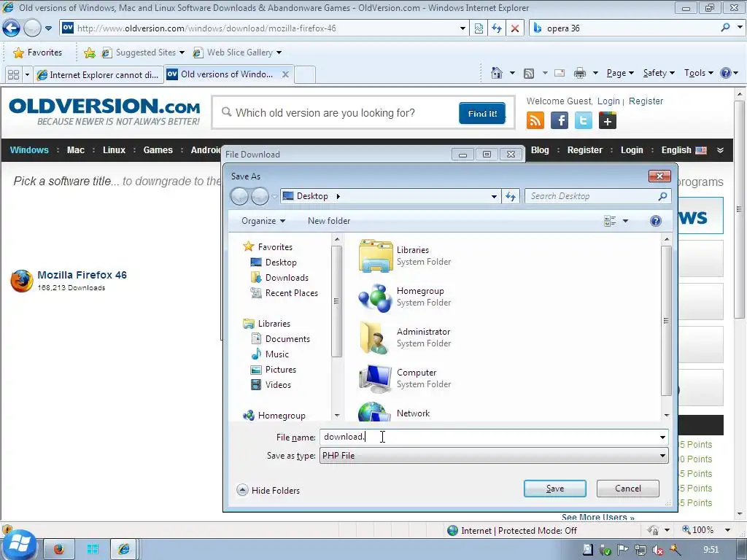This screenshot has height=560, width=747.
Task: Click the orange RSS icon on OldVersion page
Action: coord(535,120)
